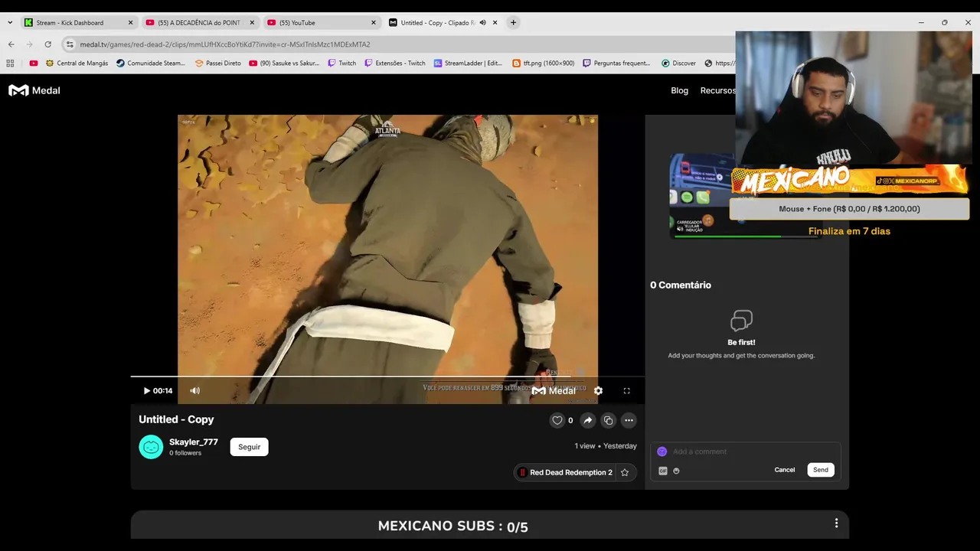Open StreamLadder bookmark
The height and width of the screenshot is (551, 980).
(x=468, y=64)
